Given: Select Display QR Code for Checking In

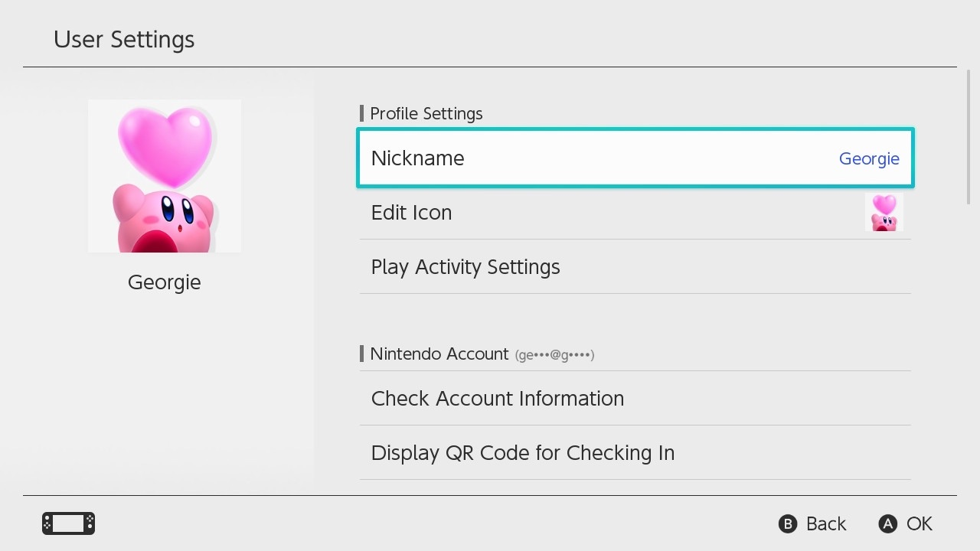Looking at the screenshot, I should (x=635, y=452).
